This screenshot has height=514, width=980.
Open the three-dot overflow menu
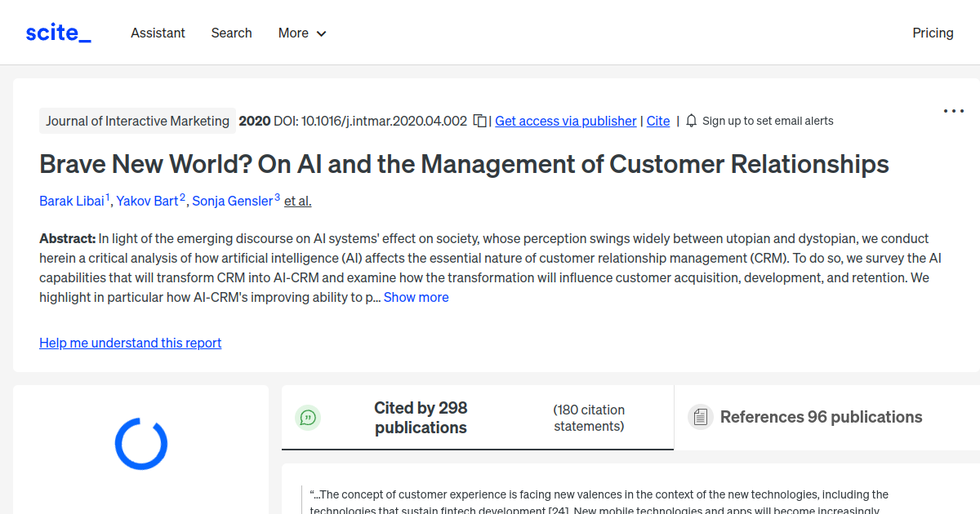(x=953, y=110)
